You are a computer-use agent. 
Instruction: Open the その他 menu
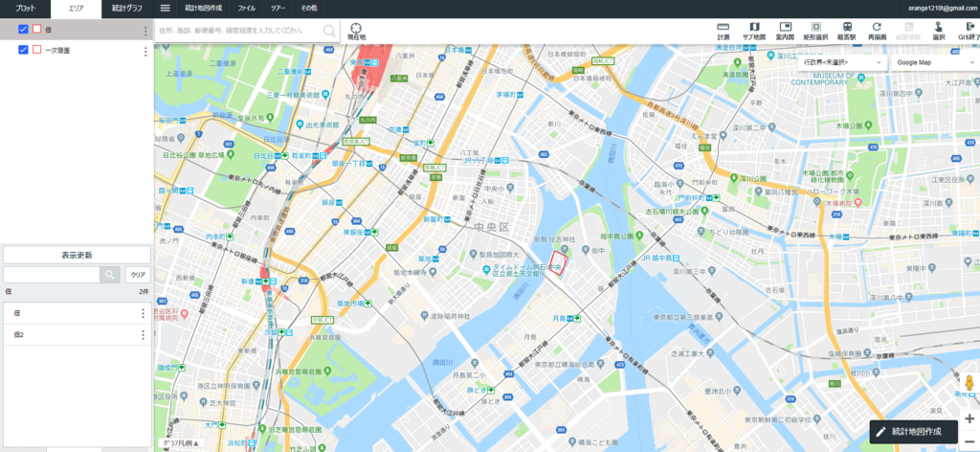point(308,9)
